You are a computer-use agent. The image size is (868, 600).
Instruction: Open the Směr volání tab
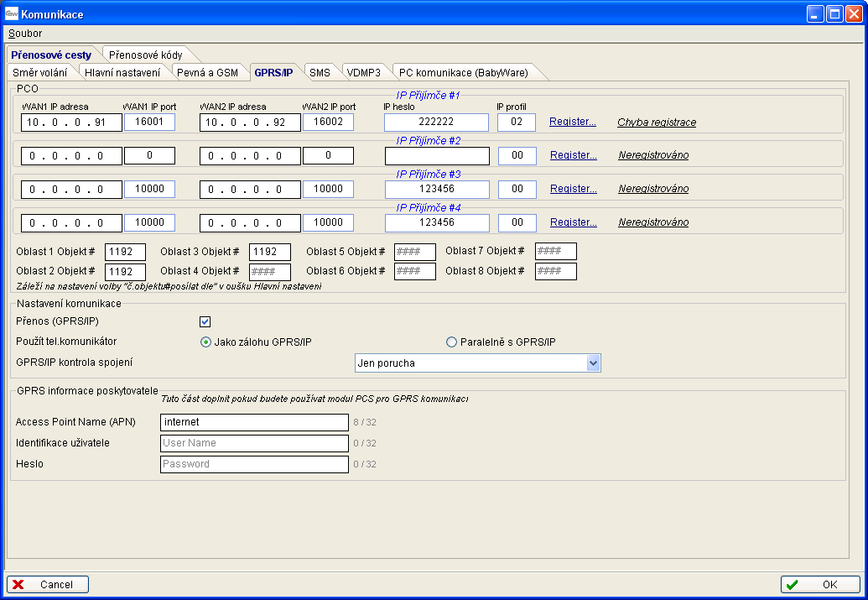(40, 72)
